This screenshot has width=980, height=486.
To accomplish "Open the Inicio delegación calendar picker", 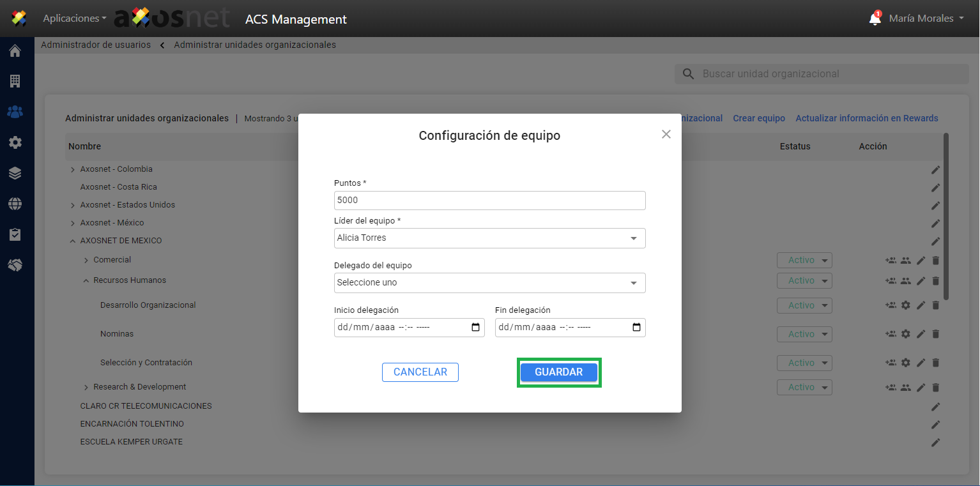I will [x=475, y=328].
